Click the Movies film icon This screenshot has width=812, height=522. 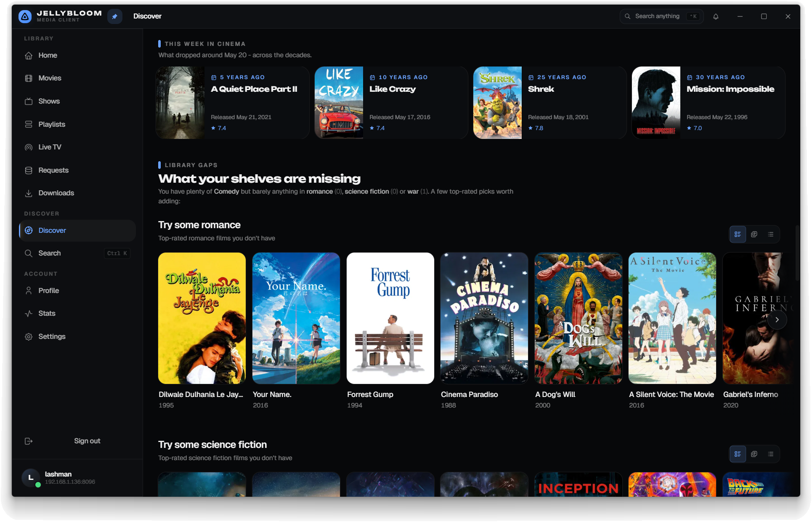point(29,78)
